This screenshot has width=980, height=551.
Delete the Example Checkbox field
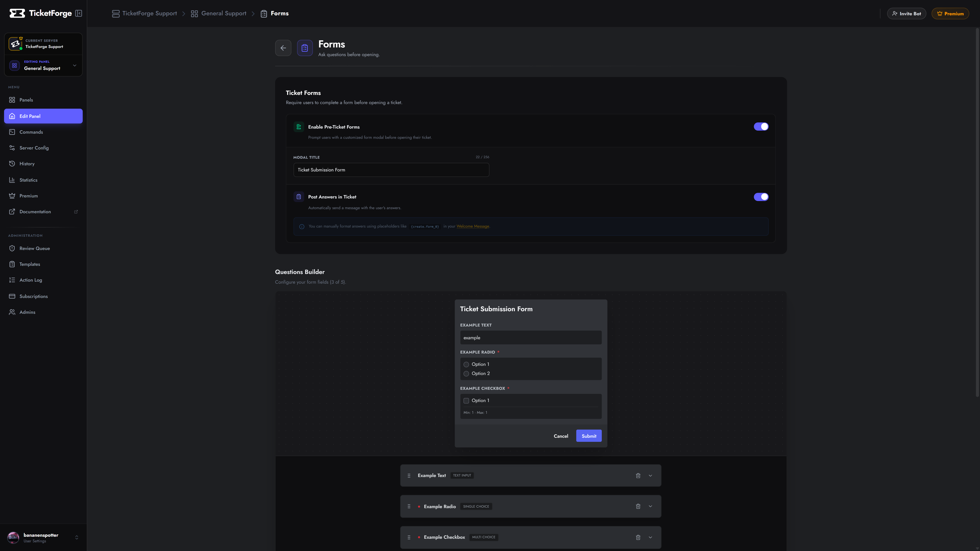(x=638, y=537)
